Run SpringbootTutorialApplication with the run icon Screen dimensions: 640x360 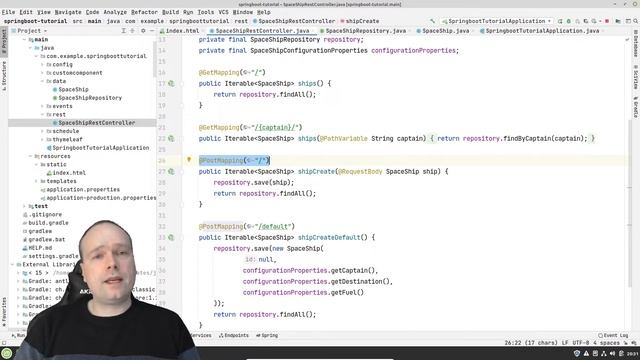coord(560,21)
